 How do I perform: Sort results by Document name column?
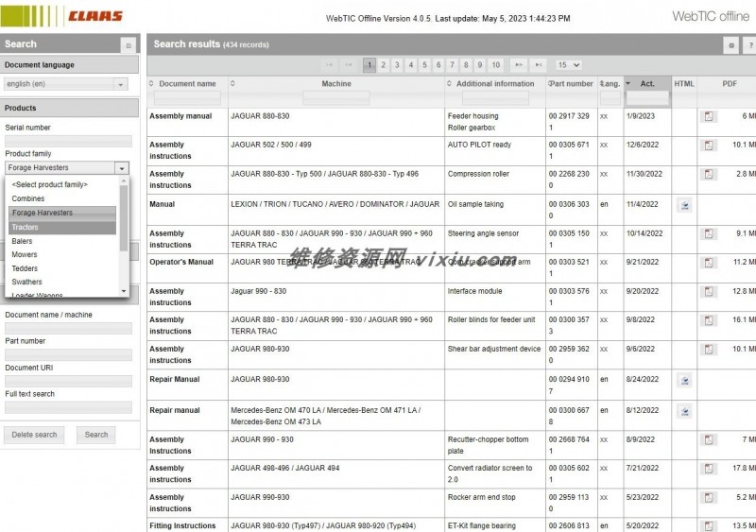click(187, 83)
